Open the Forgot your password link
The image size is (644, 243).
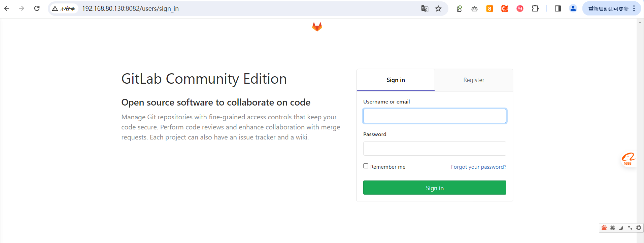point(478,167)
